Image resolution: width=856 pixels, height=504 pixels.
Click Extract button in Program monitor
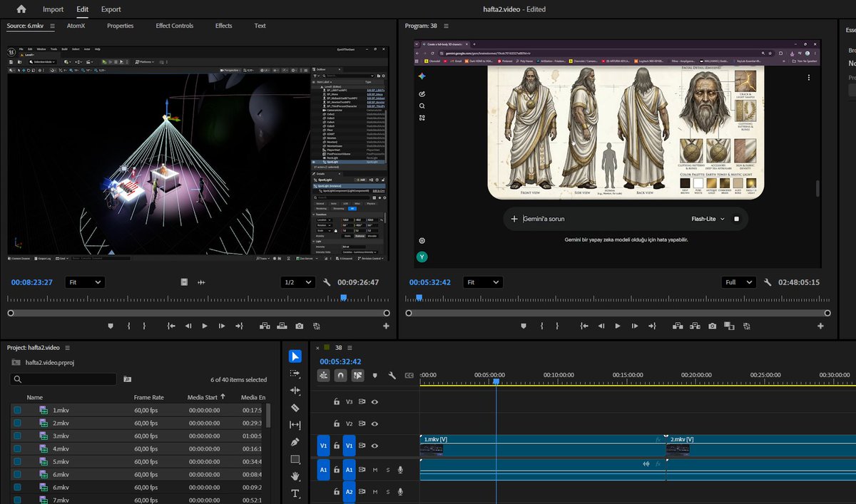click(695, 326)
